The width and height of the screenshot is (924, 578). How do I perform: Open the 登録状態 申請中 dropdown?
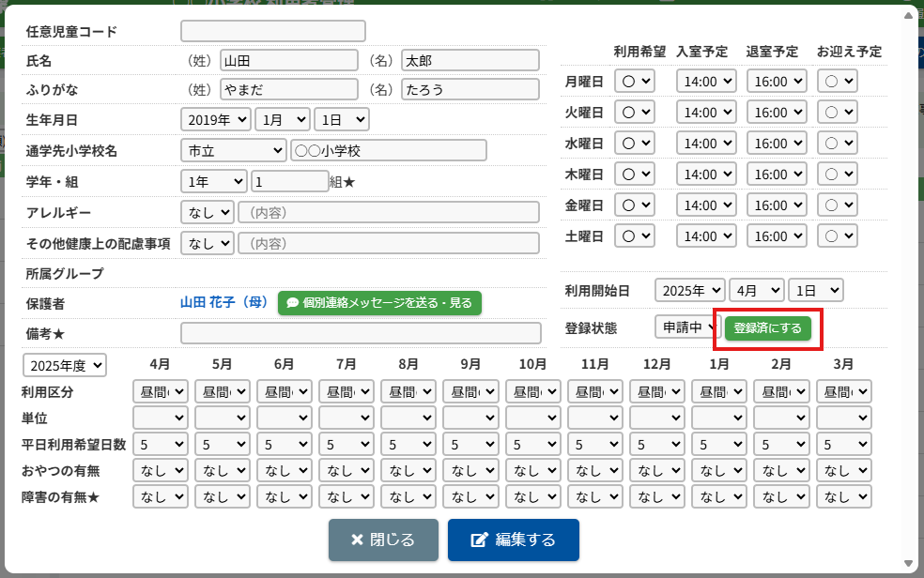[x=685, y=327]
